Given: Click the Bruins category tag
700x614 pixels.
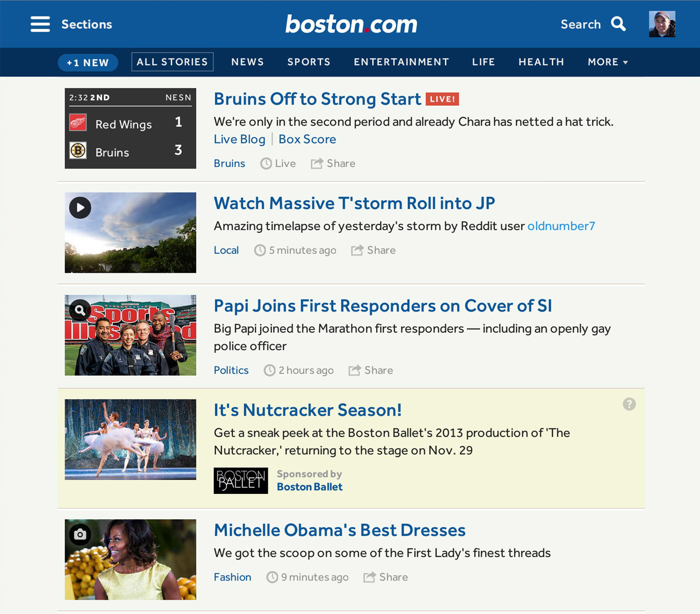Looking at the screenshot, I should (230, 163).
